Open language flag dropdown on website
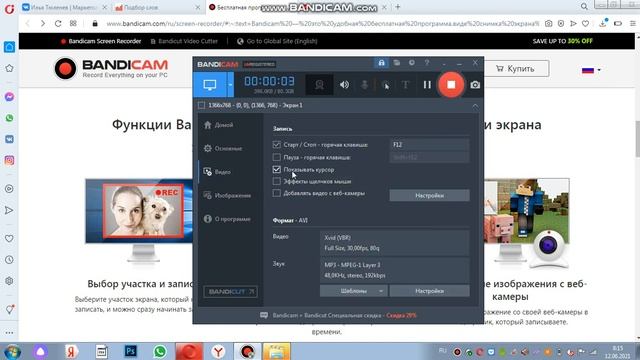This screenshot has width=640, height=360. (591, 70)
